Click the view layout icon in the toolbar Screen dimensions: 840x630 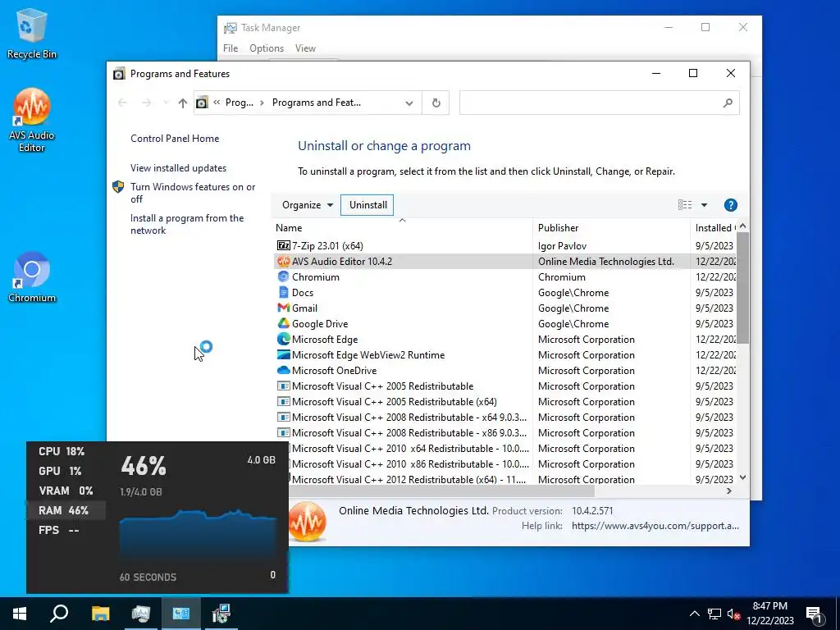(685, 205)
